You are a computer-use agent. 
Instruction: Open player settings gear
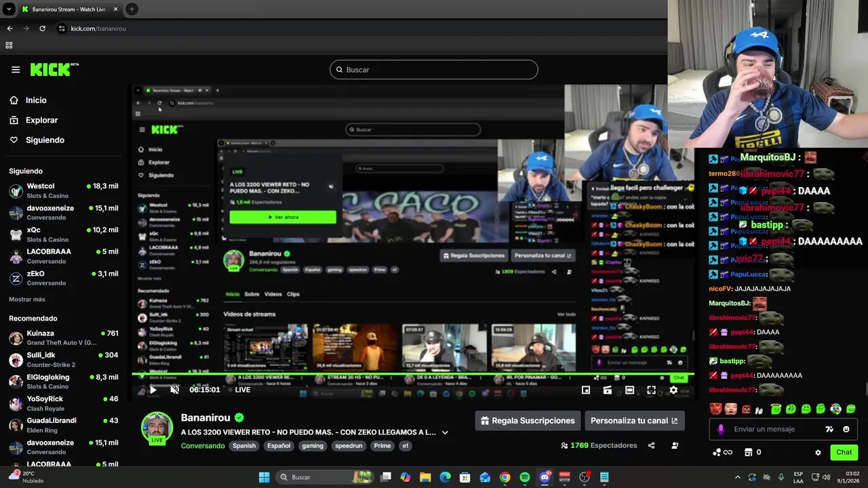[673, 390]
